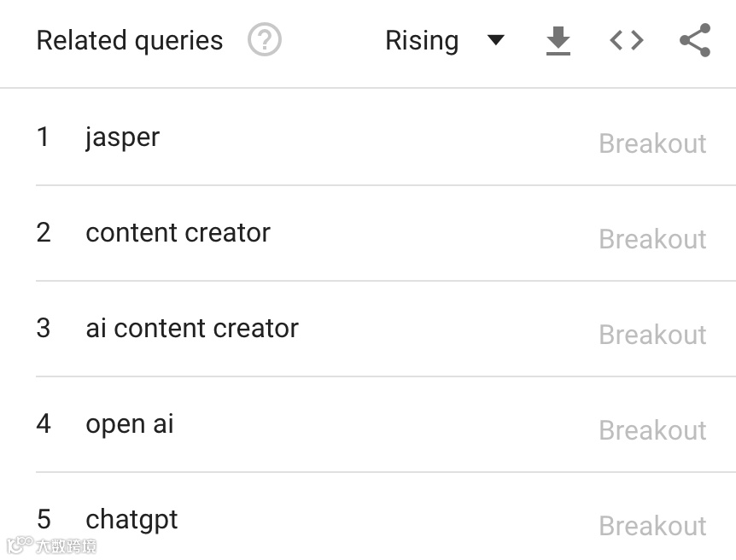Switch Rising to Top queries
The height and width of the screenshot is (560, 736).
click(444, 39)
